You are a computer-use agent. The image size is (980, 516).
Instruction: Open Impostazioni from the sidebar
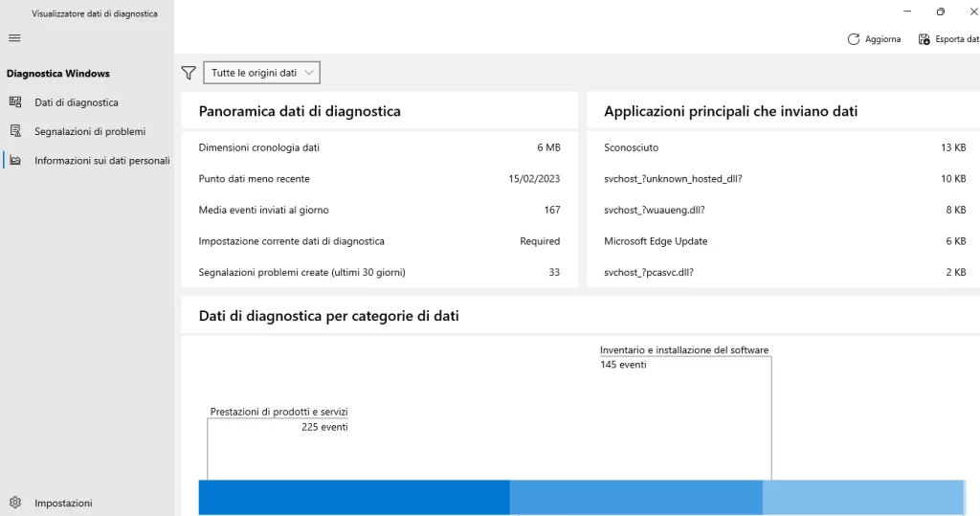(87, 503)
